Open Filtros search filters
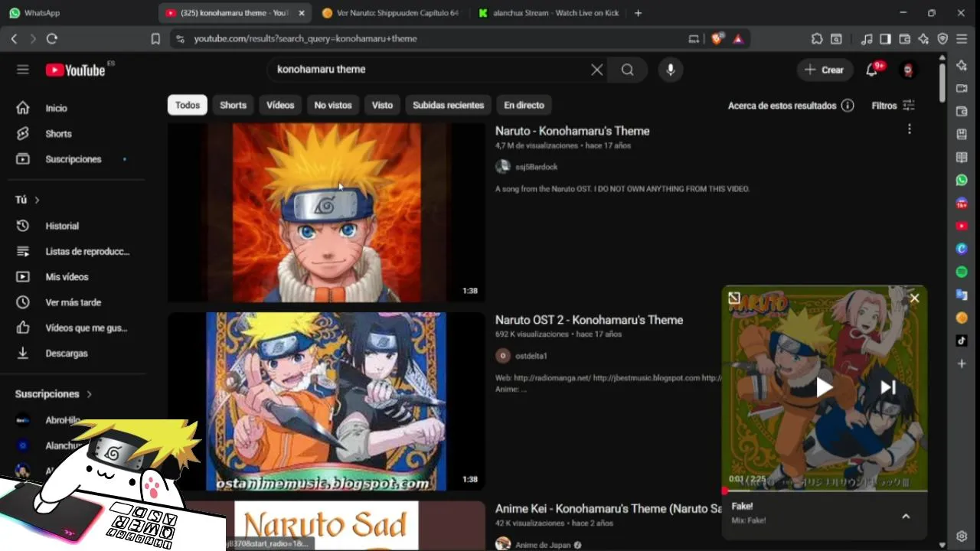This screenshot has height=551, width=980. (x=893, y=106)
